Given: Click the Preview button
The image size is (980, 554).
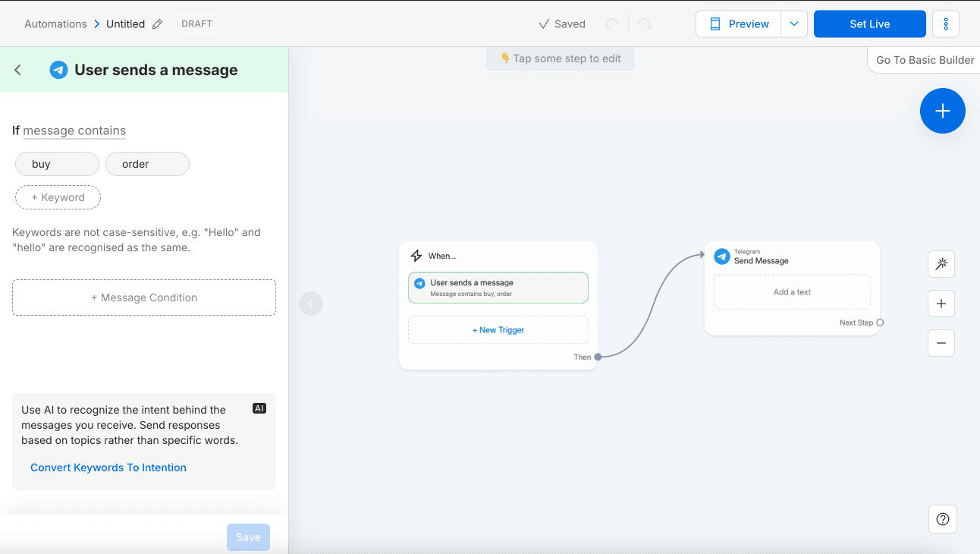Looking at the screenshot, I should pyautogui.click(x=739, y=24).
